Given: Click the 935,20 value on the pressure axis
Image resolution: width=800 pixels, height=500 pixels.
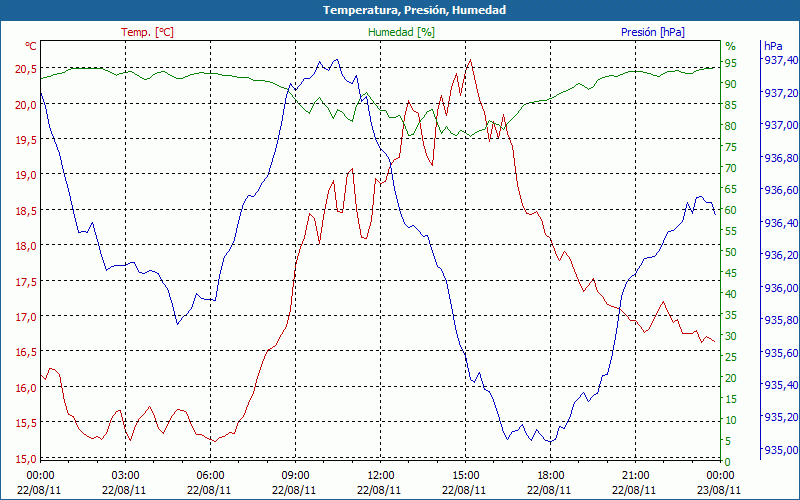Looking at the screenshot, I should (781, 417).
